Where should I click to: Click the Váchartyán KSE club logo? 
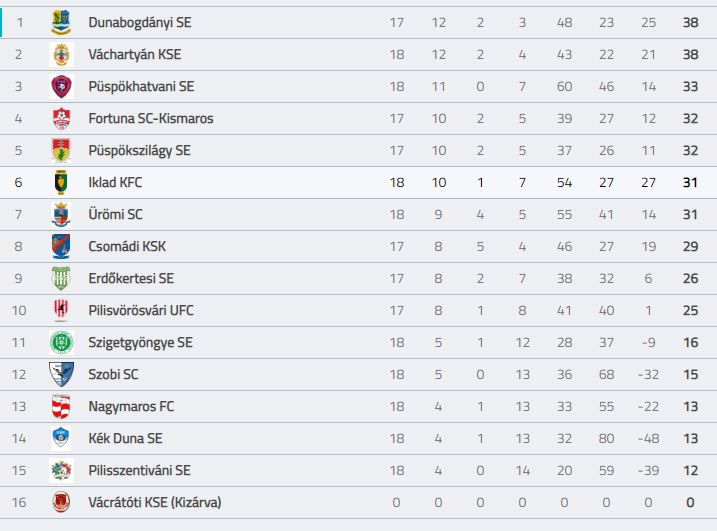(x=61, y=54)
